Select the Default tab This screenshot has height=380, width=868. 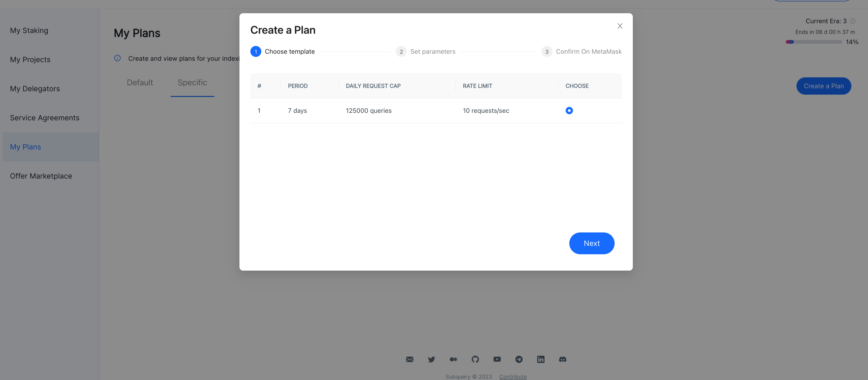[140, 82]
